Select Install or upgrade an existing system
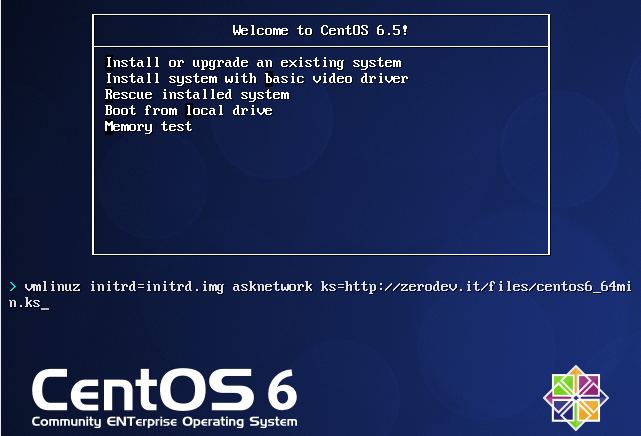The height and width of the screenshot is (436, 641). pos(253,63)
